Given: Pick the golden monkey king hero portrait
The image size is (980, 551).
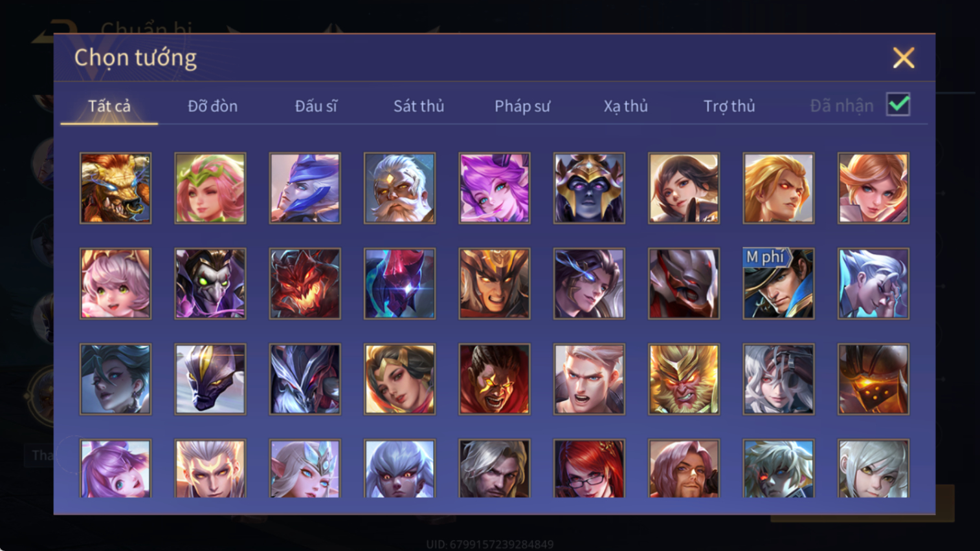Looking at the screenshot, I should (684, 379).
